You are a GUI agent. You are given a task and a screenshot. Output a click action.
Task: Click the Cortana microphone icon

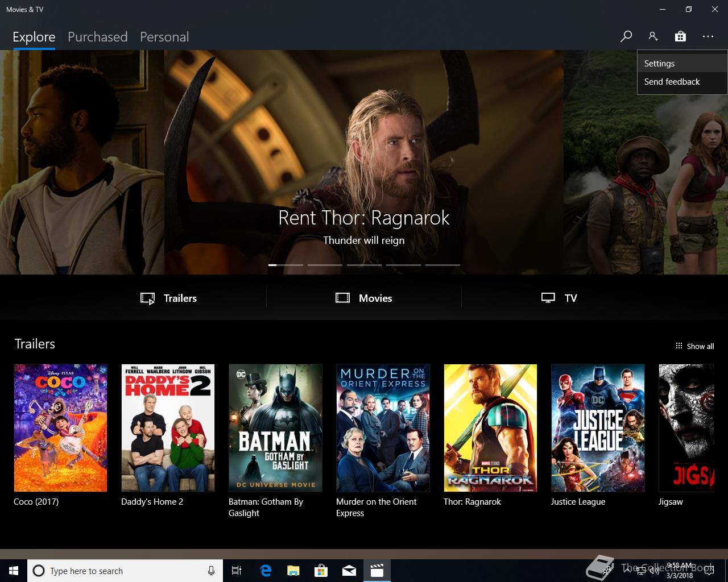(211, 571)
